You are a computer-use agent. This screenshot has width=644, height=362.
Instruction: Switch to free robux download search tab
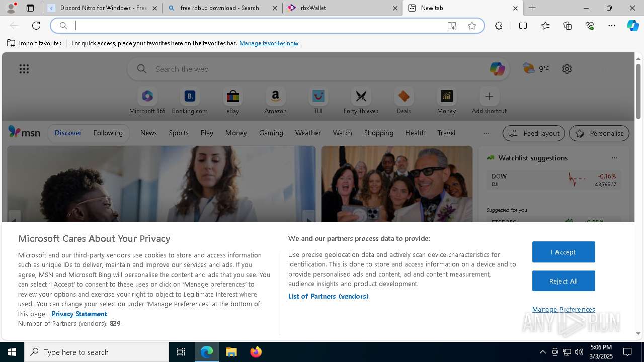coord(222,8)
